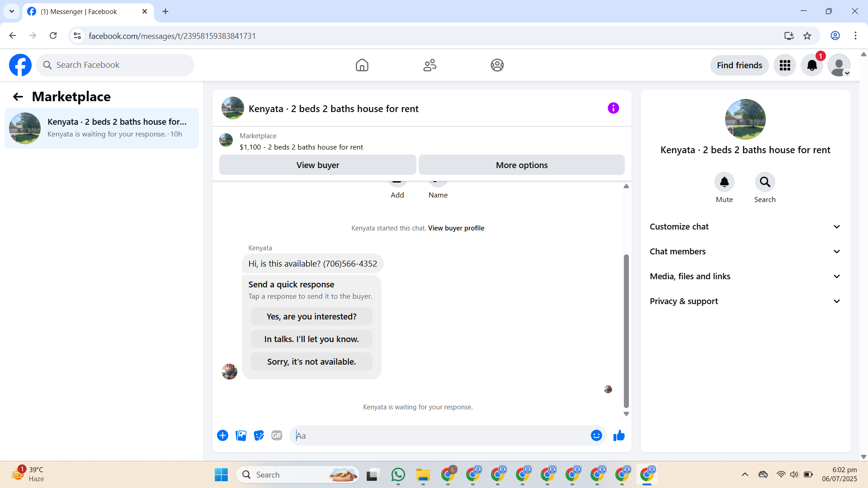The width and height of the screenshot is (868, 488).
Task: Open the Chrome profile icon in toolbar
Action: coord(835,36)
